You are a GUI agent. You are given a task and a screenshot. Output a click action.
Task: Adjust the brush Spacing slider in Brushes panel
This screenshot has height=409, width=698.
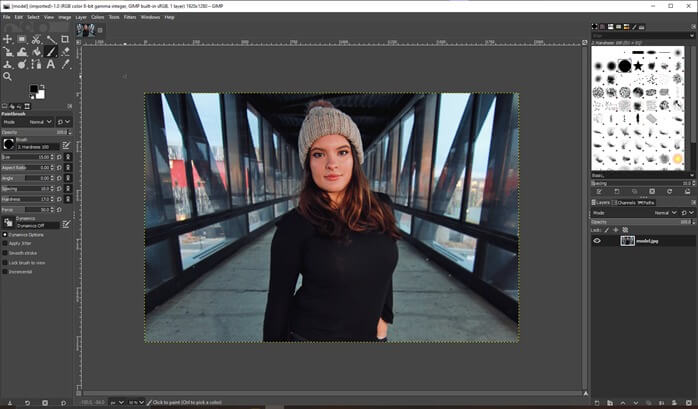click(643, 183)
